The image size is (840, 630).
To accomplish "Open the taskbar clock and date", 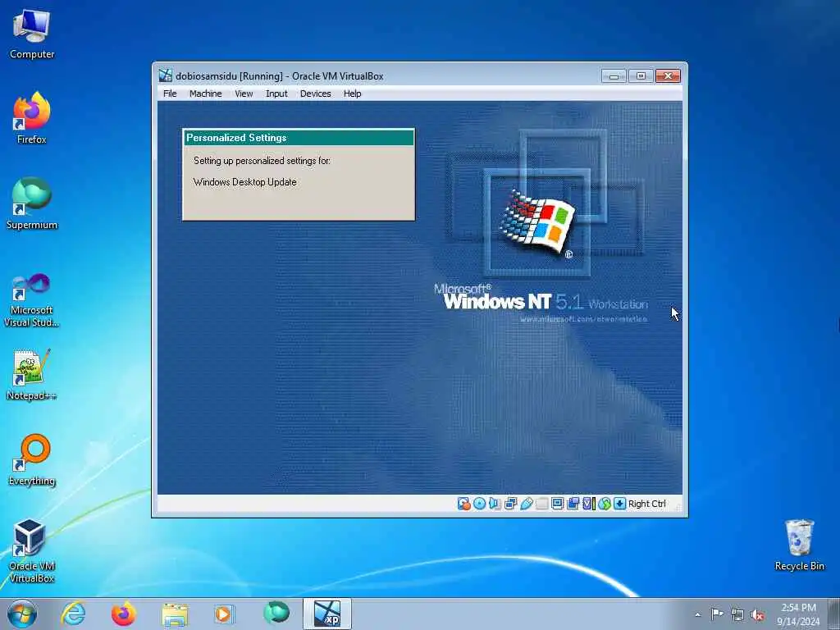I will [x=798, y=614].
